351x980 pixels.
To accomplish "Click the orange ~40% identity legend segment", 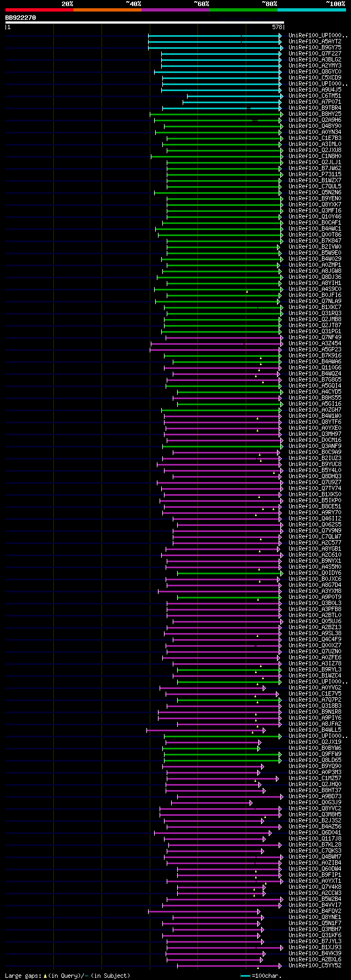I will (107, 10).
